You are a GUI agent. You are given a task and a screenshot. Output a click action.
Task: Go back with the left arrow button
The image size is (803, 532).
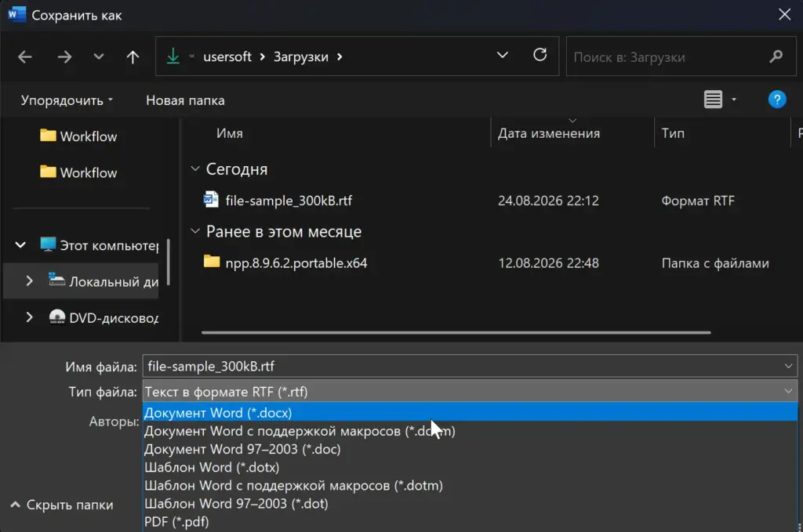(24, 56)
